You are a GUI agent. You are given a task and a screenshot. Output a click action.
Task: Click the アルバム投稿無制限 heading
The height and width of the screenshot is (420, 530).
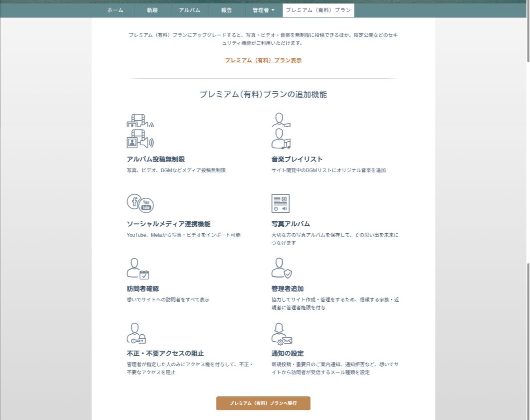156,159
